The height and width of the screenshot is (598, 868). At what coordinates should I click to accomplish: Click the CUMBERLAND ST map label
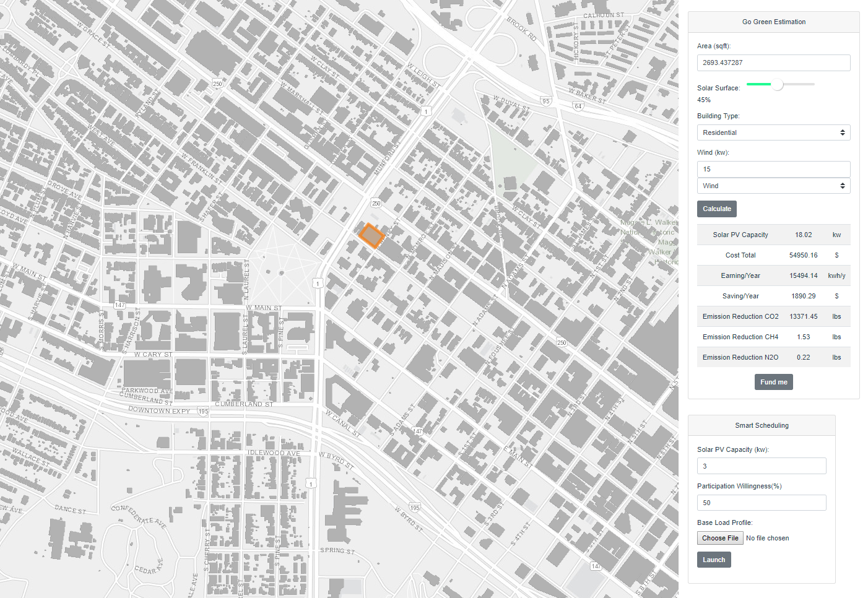pos(244,404)
